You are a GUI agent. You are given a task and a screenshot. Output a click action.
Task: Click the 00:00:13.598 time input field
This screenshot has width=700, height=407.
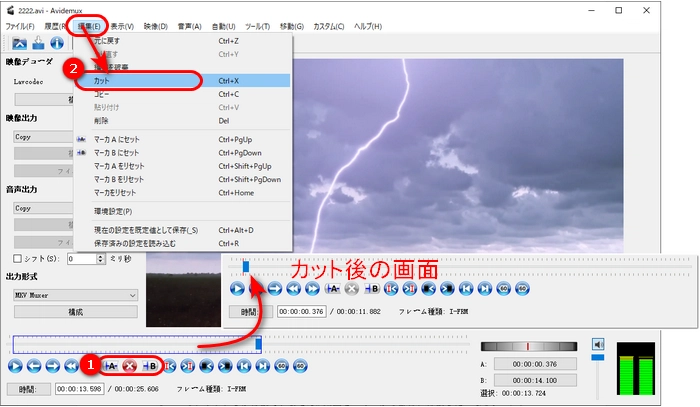click(x=79, y=389)
